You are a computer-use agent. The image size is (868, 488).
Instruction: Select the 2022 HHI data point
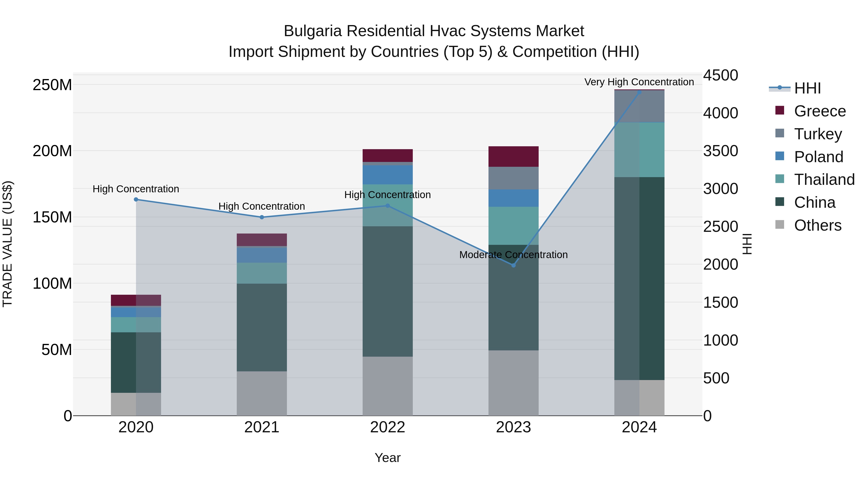pos(387,206)
